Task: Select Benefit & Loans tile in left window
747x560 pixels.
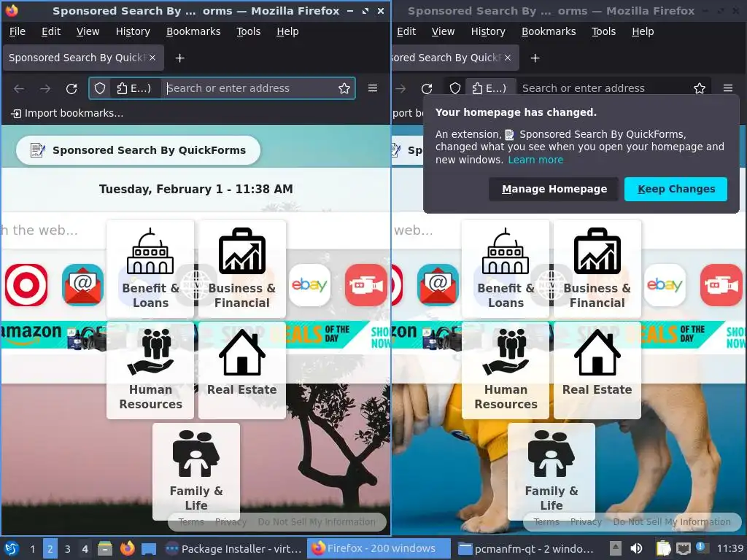Action: point(150,269)
